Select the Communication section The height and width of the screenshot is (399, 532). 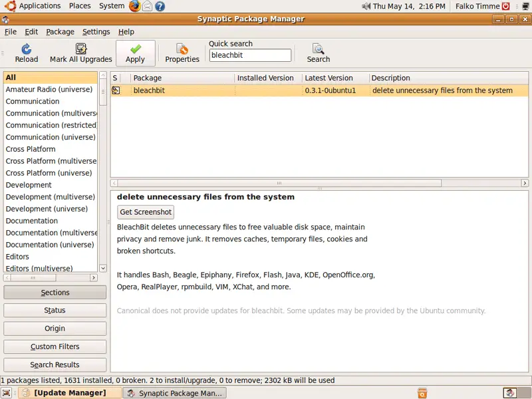click(51, 102)
